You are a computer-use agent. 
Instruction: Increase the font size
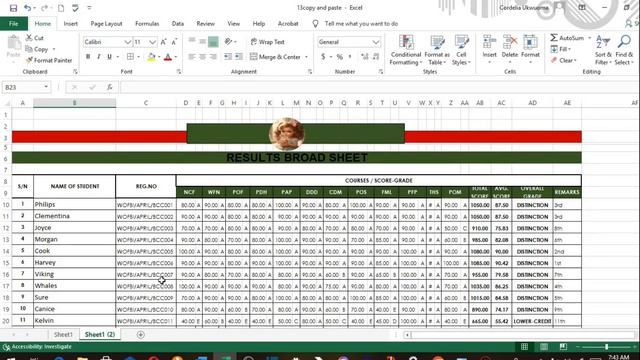[163, 42]
